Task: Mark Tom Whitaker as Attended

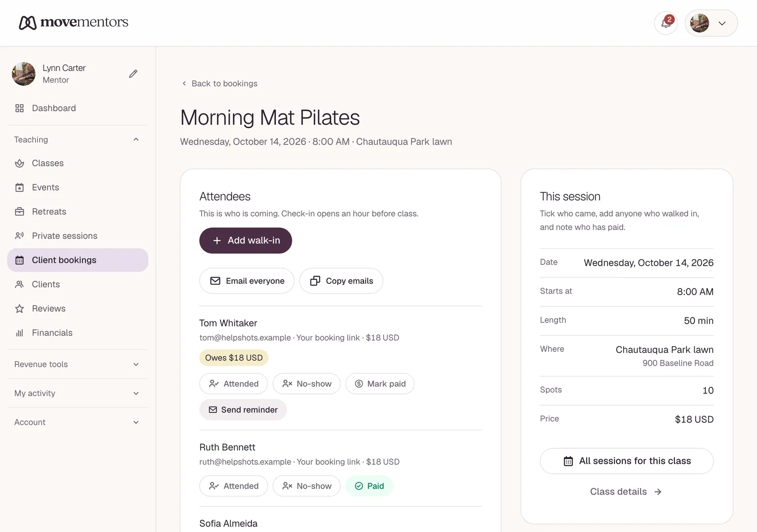Action: point(234,384)
